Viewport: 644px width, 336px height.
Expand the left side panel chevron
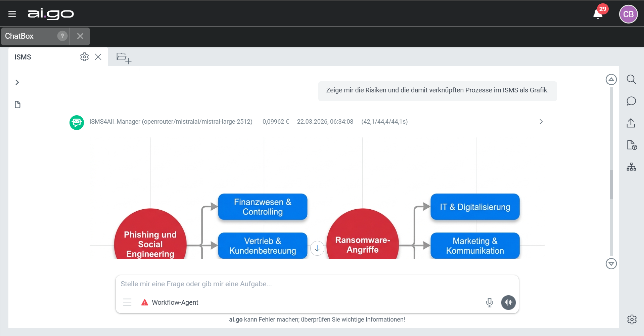(17, 82)
